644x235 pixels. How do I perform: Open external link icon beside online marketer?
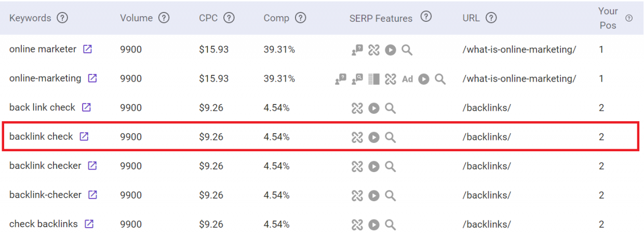[88, 49]
